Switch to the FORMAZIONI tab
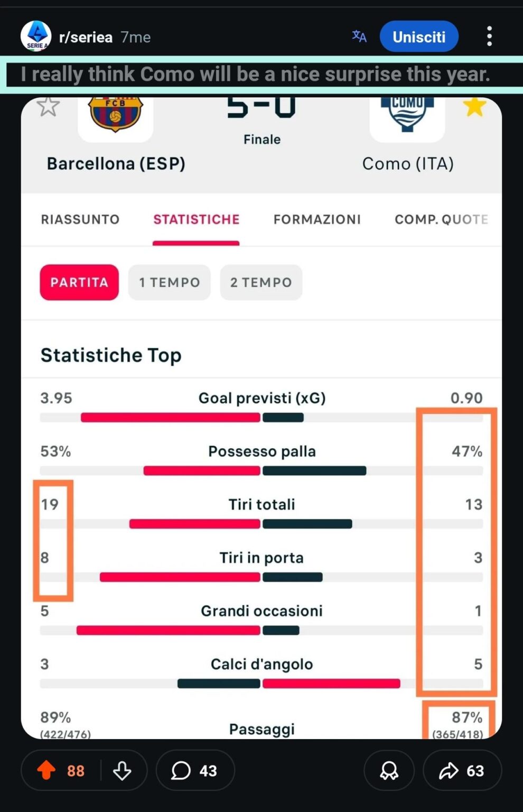523x812 pixels. (x=317, y=219)
